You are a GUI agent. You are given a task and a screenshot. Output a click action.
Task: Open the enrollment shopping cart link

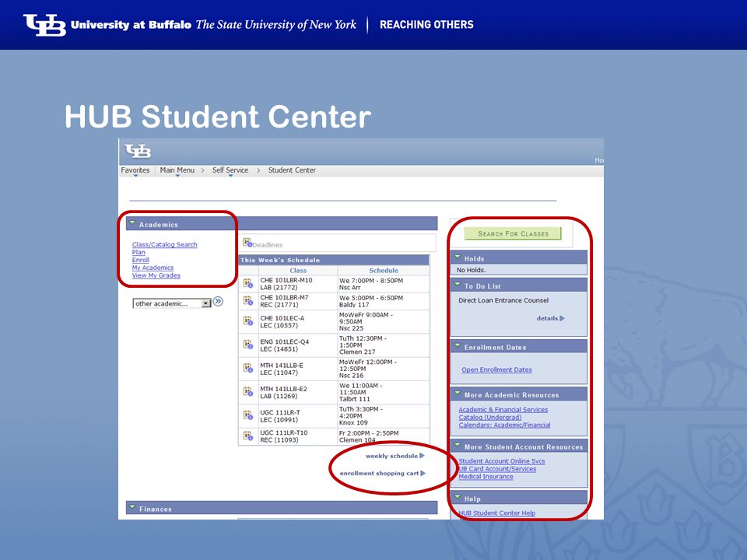[379, 474]
